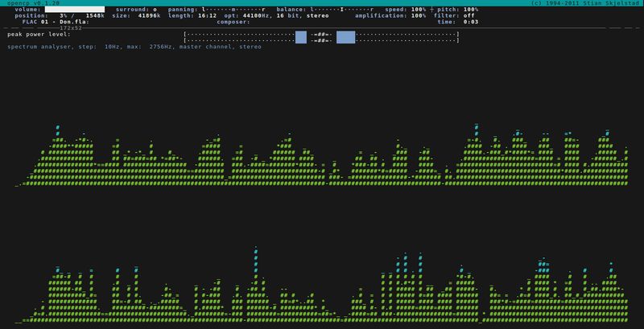
Task: Click the 'opt: 44100Hz, 16 bit, stereo' text
Action: click(x=276, y=15)
